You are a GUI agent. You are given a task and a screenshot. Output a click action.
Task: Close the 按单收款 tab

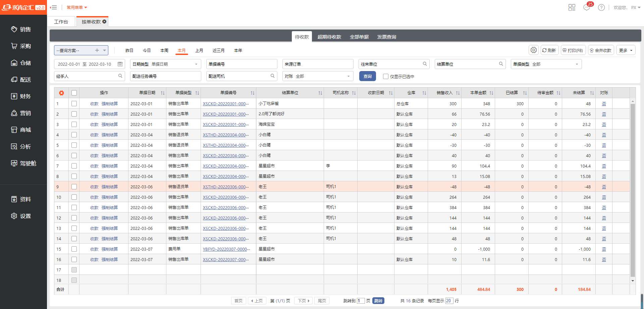click(105, 21)
